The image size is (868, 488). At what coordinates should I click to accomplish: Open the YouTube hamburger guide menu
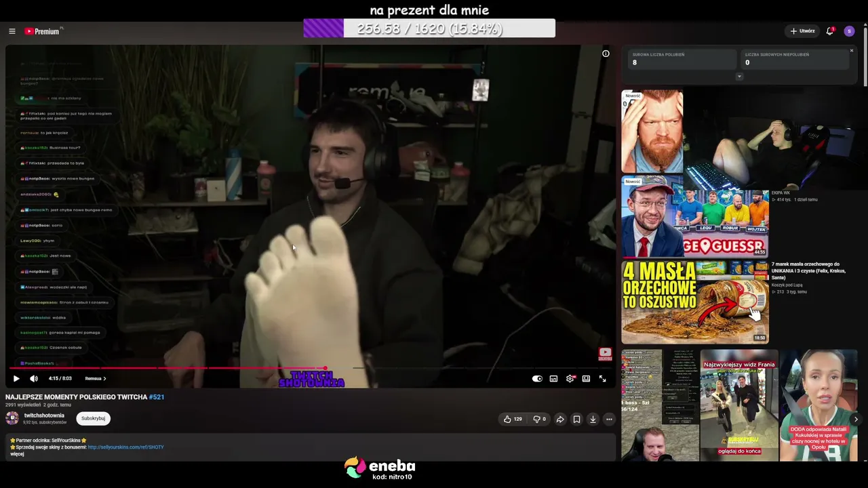12,31
